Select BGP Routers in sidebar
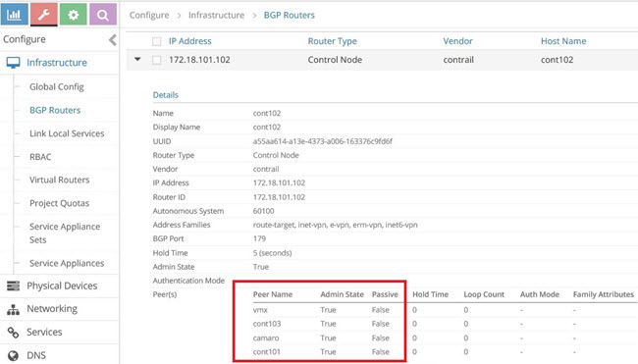This screenshot has width=638, height=364. (x=55, y=110)
